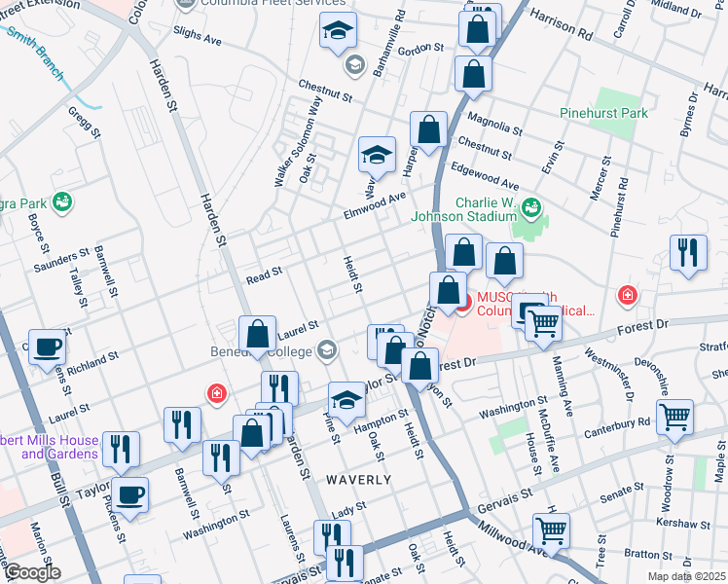Click the restaurant marker near Stratford Rd on right edge
The height and width of the screenshot is (584, 728).
pos(688,254)
